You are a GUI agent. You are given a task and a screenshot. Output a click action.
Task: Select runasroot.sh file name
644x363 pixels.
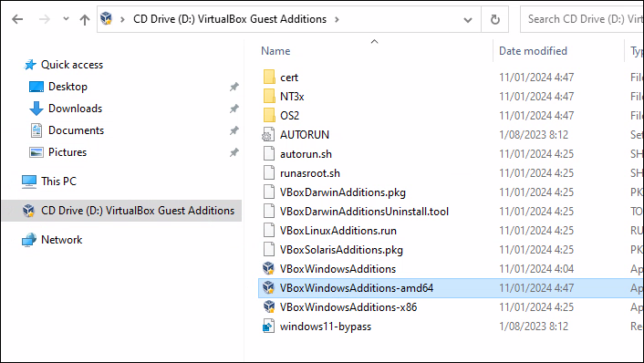[310, 173]
